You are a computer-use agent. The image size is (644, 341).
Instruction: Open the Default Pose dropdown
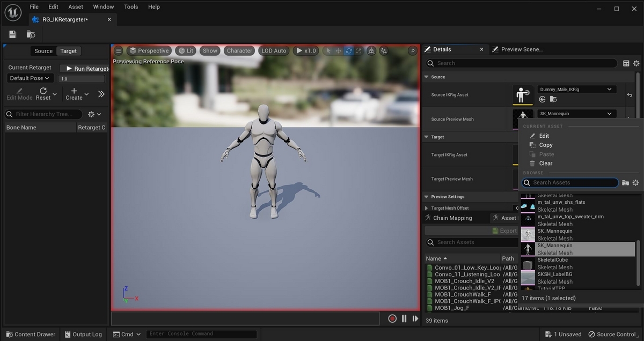(x=30, y=78)
